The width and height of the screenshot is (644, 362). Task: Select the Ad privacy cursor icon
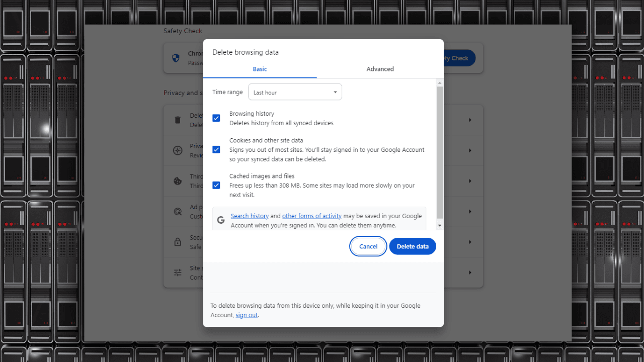178,212
